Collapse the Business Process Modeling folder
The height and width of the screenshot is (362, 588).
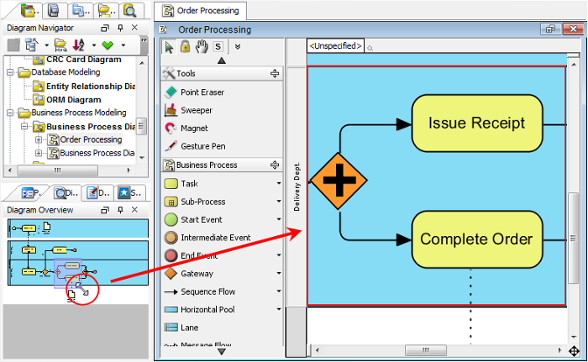coord(10,113)
